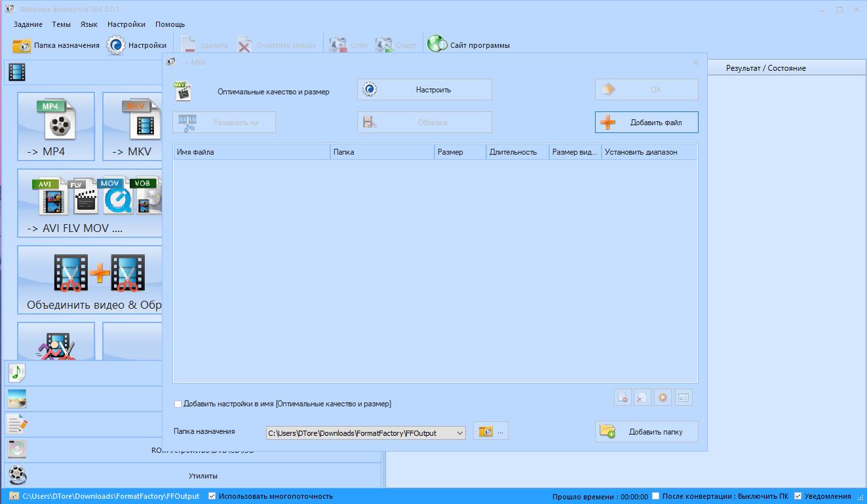Expand the Audio category with music note
This screenshot has width=867, height=504.
click(17, 372)
